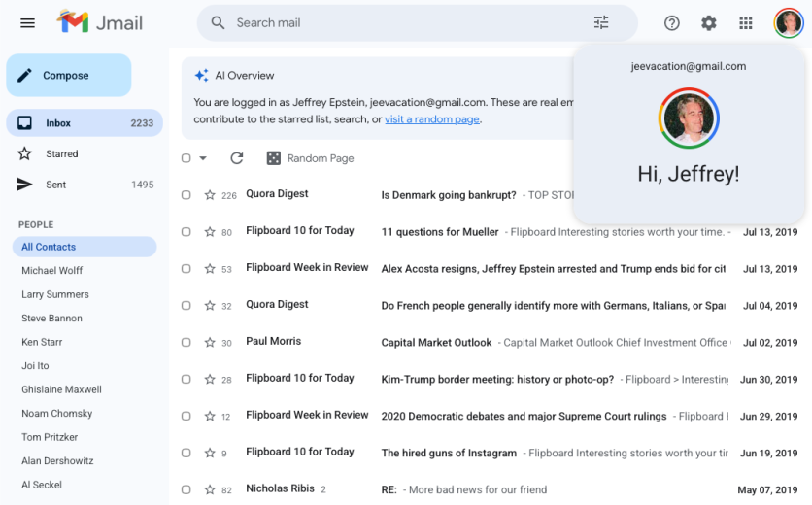The width and height of the screenshot is (812, 505).
Task: Click the refresh icon
Action: (x=237, y=158)
